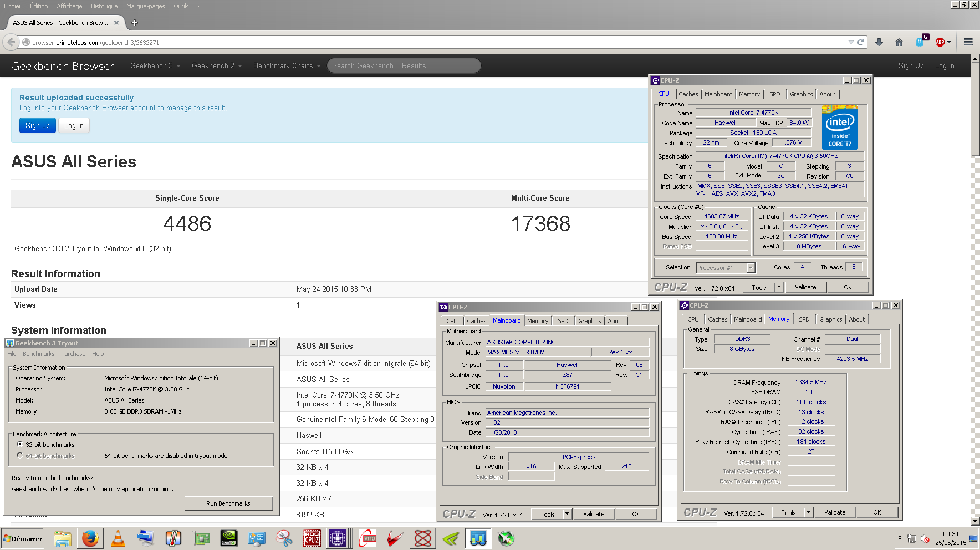Expand the Benchmark Charts dropdown
This screenshot has height=550, width=980.
click(x=287, y=65)
